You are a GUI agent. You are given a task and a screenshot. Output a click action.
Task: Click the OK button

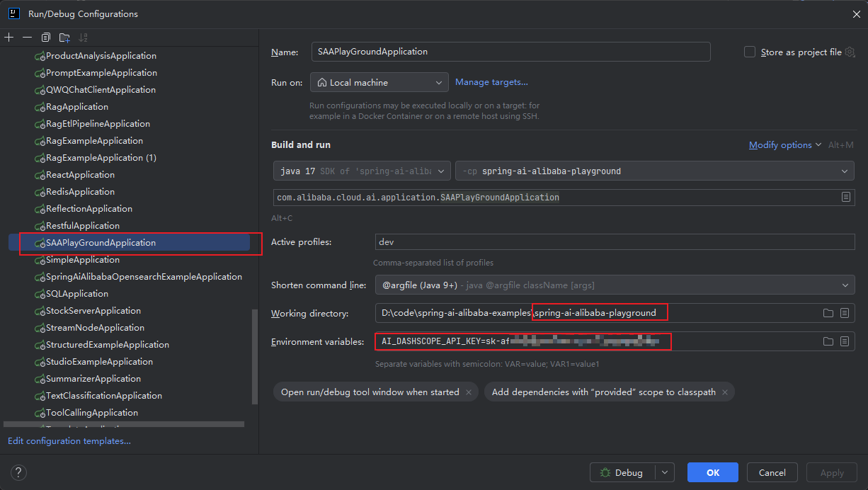pyautogui.click(x=713, y=472)
